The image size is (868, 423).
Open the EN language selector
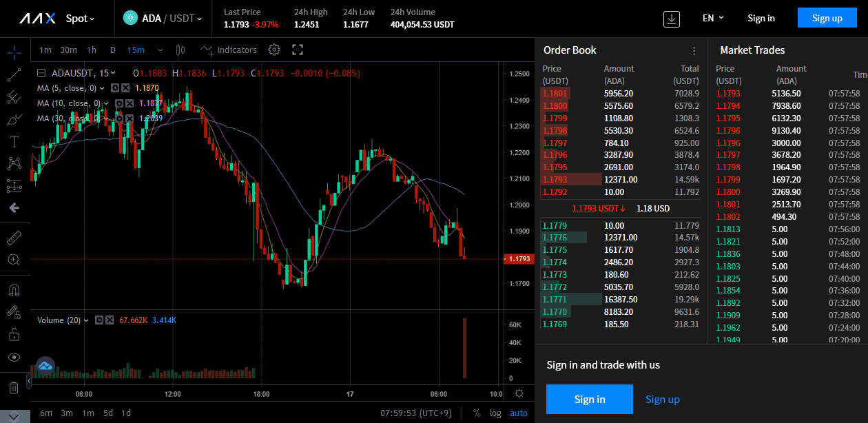point(713,18)
